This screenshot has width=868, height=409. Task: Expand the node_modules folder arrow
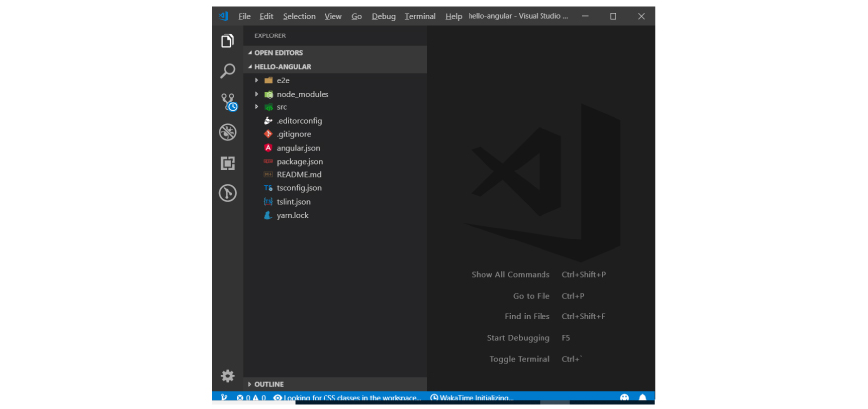(256, 94)
